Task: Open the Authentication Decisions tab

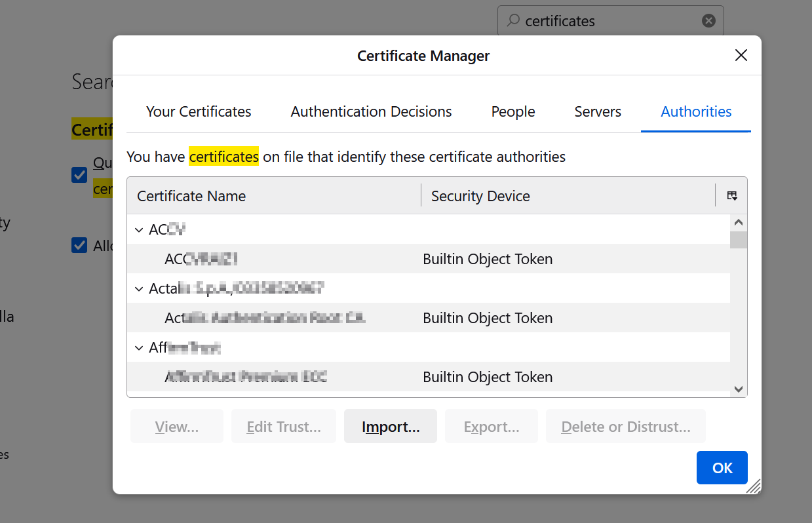Action: 371,112
